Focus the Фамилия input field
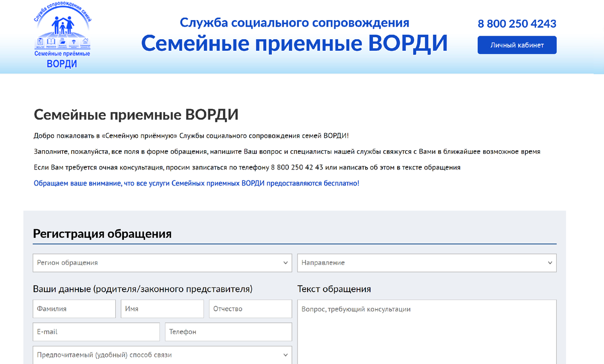Screen dimensions: 604x364 tap(74, 309)
